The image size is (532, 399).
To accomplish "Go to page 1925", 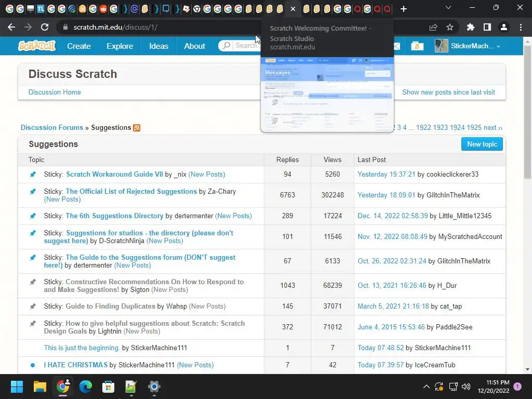I will (474, 127).
